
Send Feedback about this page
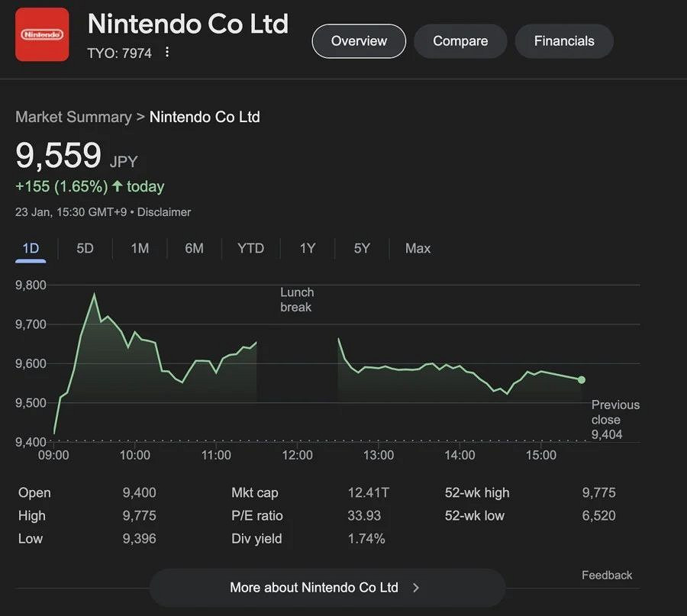[607, 575]
